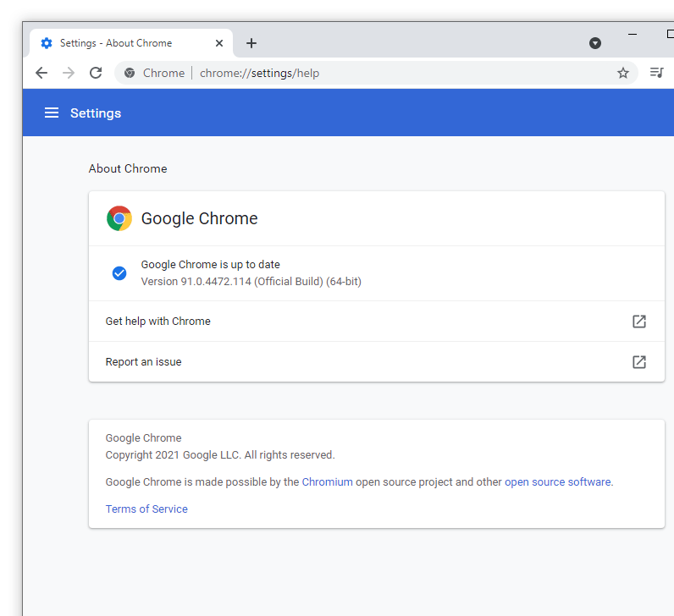Open Report an issue

tap(377, 361)
